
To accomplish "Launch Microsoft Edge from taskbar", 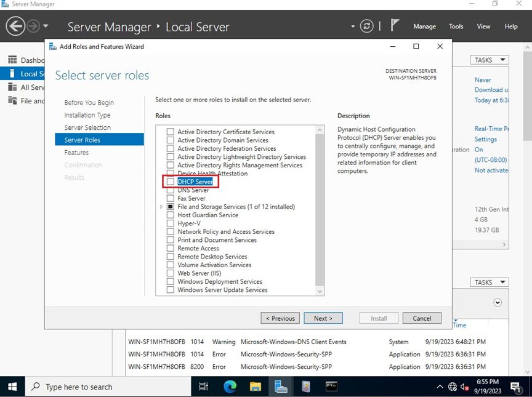I will click(230, 387).
